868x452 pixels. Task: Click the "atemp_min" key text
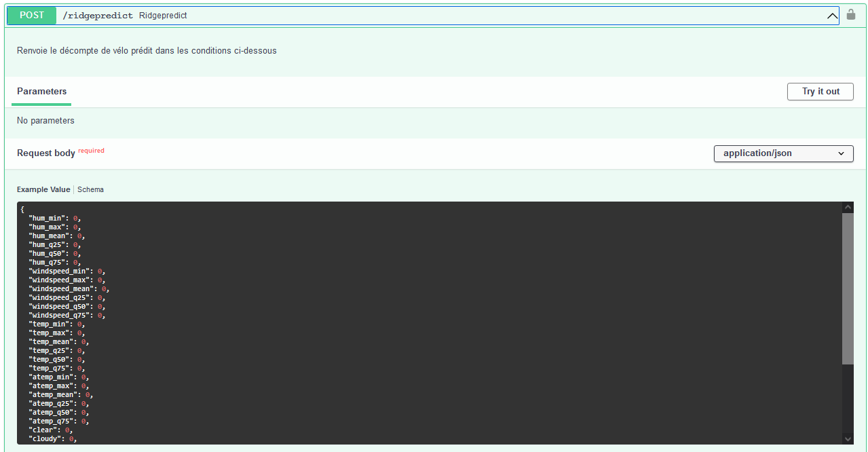(51, 377)
